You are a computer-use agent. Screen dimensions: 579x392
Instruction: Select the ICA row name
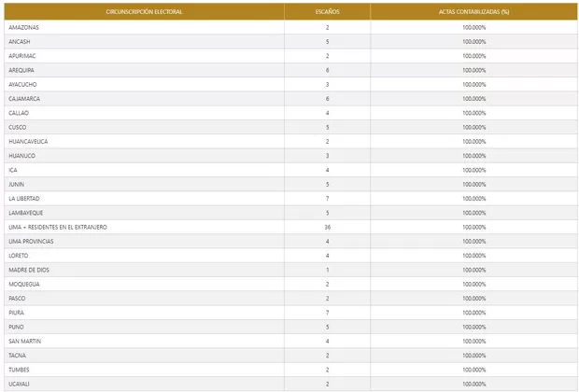(13, 170)
